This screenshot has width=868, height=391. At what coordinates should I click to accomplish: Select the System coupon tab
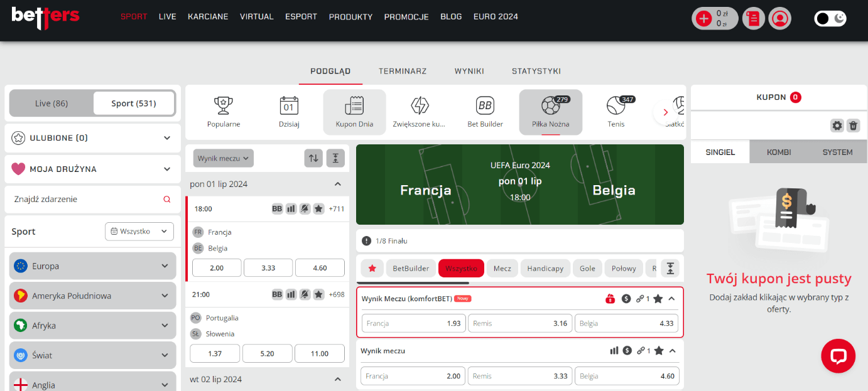[x=838, y=152]
